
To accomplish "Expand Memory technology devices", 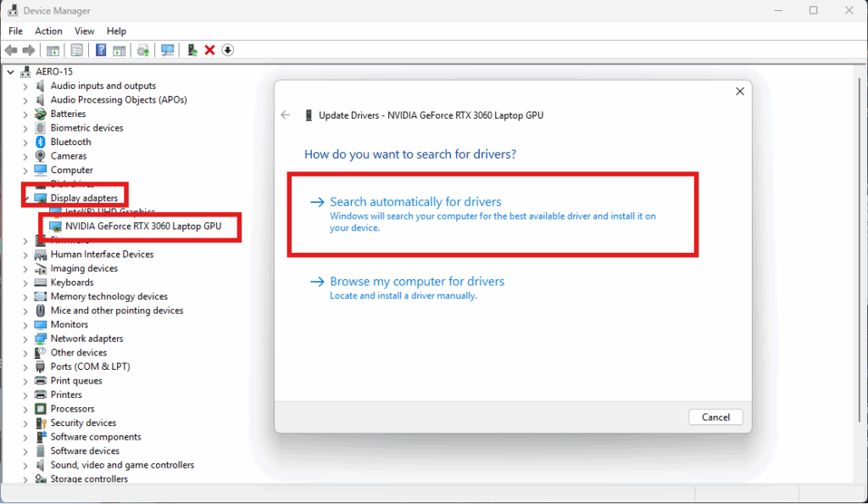I will click(x=25, y=297).
